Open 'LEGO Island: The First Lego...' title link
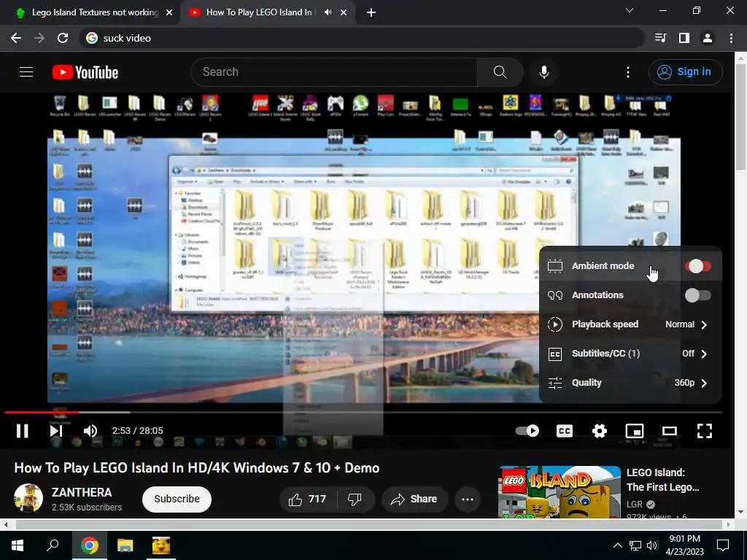 662,480
